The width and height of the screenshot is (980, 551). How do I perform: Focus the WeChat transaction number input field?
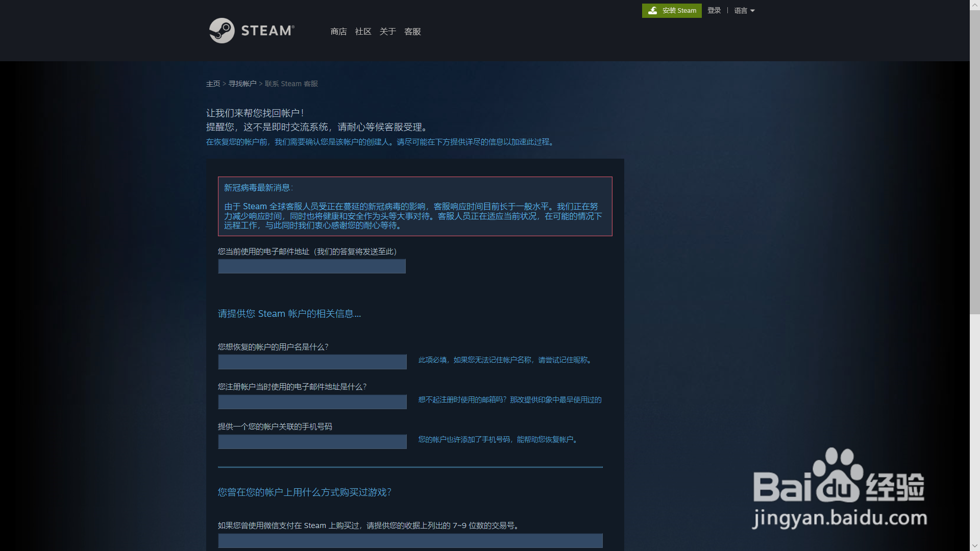point(410,541)
